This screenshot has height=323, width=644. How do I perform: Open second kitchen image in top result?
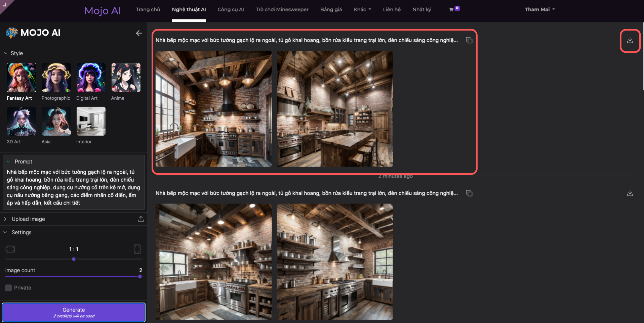click(335, 109)
